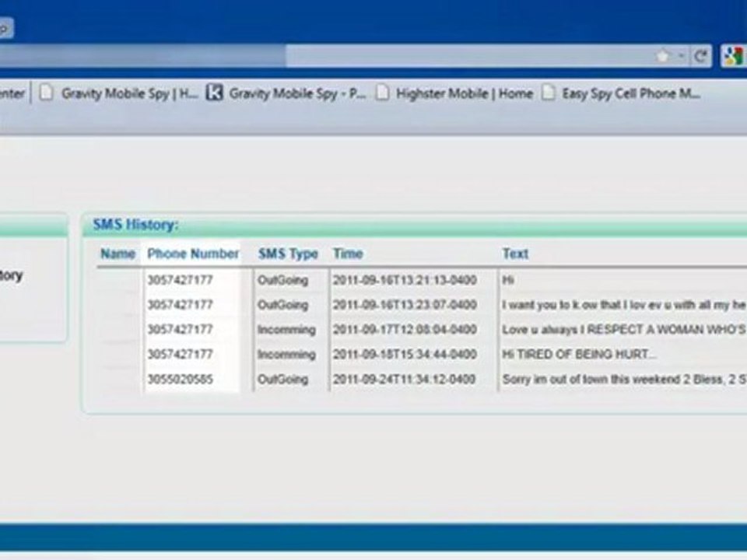This screenshot has height=560, width=747.
Task: Click the Gravity Mobile Spy | H... bookmark page icon
Action: tap(46, 93)
